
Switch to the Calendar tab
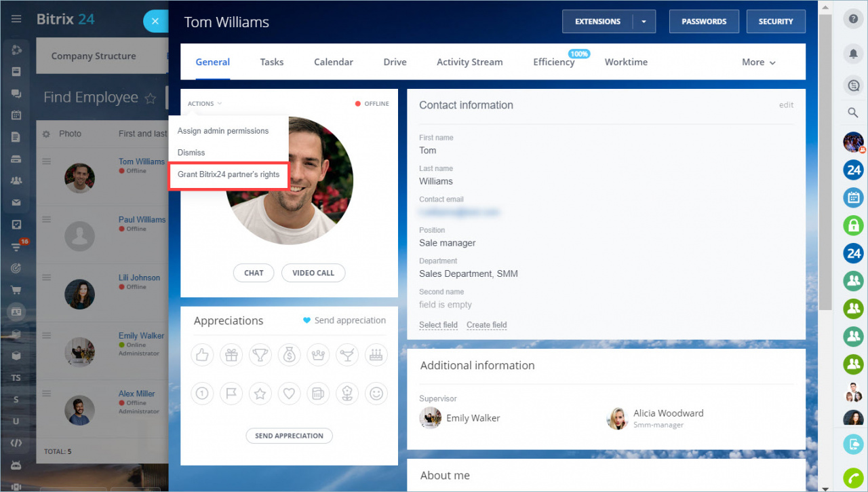(334, 62)
